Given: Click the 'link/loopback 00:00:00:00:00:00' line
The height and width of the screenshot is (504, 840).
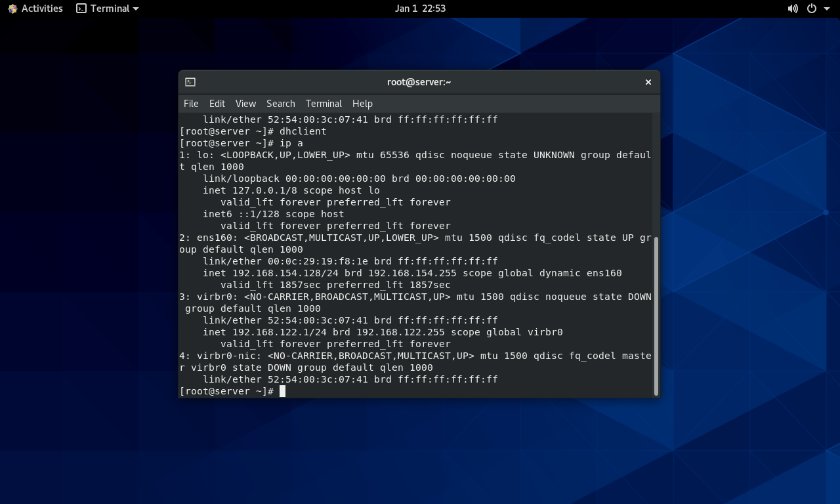Looking at the screenshot, I should [x=359, y=178].
